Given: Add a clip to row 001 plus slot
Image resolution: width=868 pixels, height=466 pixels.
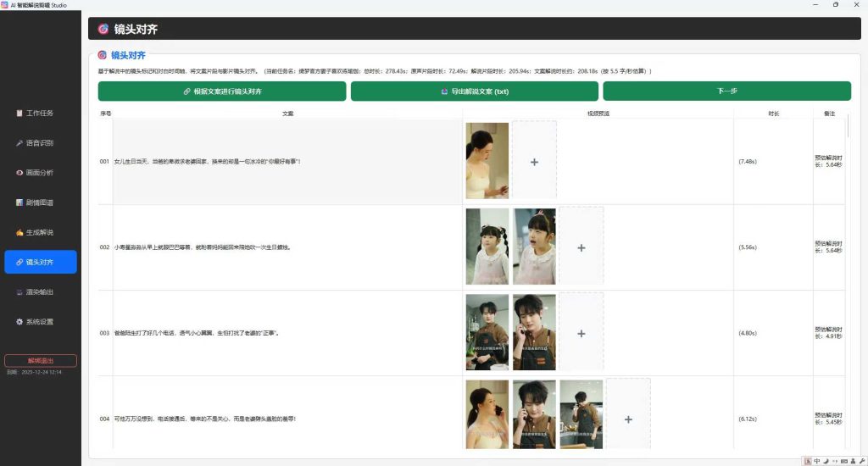Looking at the screenshot, I should (x=534, y=161).
